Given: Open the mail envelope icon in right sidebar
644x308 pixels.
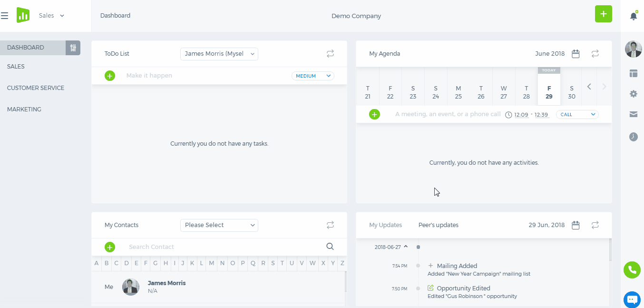Looking at the screenshot, I should (633, 114).
